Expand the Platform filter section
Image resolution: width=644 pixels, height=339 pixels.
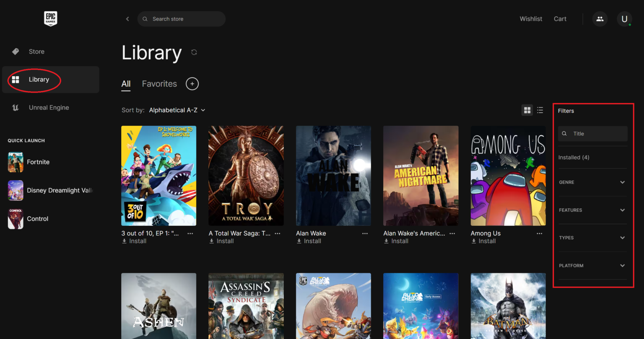point(592,266)
